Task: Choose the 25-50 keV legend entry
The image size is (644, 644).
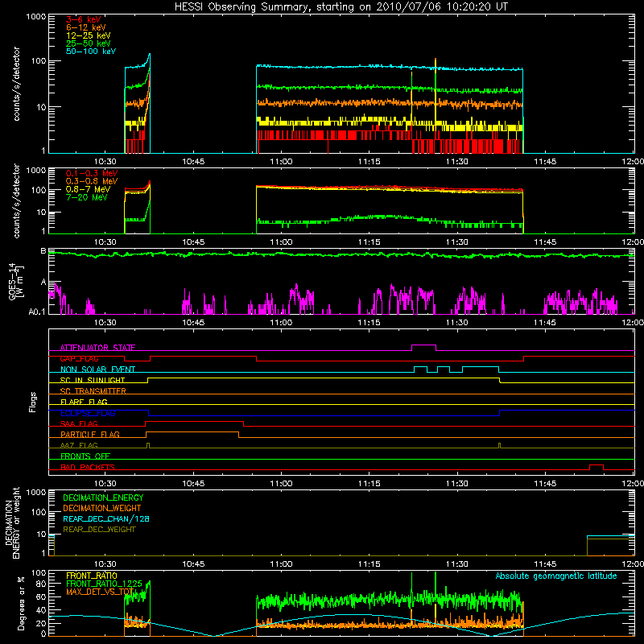Action: click(x=88, y=43)
